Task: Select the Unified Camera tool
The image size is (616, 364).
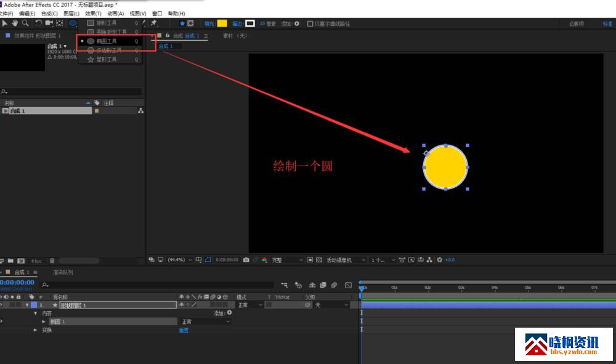Action: coord(49,23)
